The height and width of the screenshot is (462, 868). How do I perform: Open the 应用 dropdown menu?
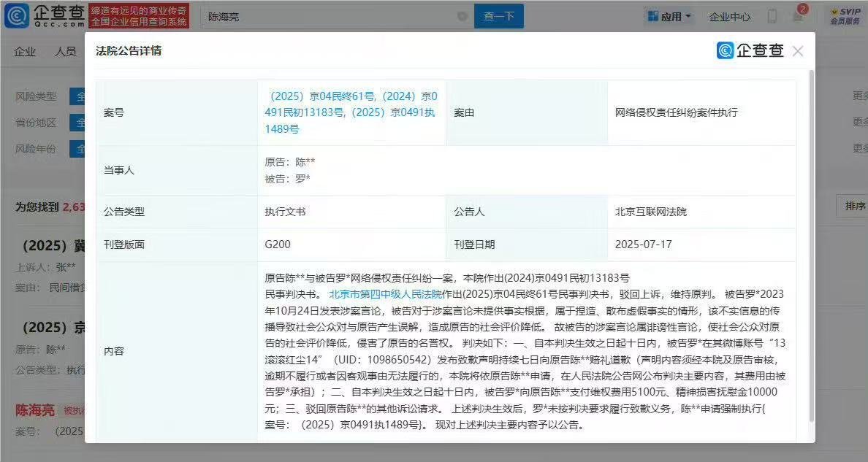670,17
